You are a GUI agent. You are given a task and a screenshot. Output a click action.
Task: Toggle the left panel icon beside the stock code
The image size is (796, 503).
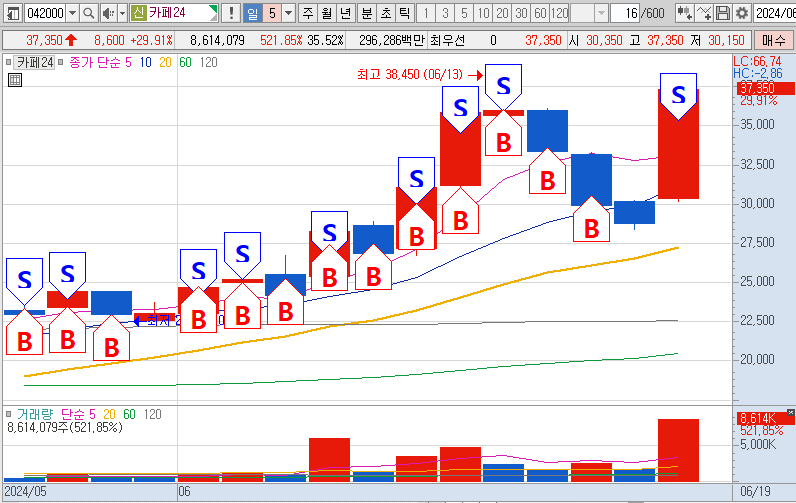[x=13, y=13]
